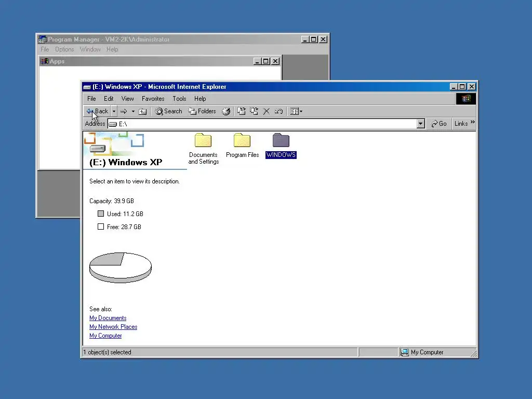Click the Back arrow button
This screenshot has width=532, height=399.
tap(97, 111)
